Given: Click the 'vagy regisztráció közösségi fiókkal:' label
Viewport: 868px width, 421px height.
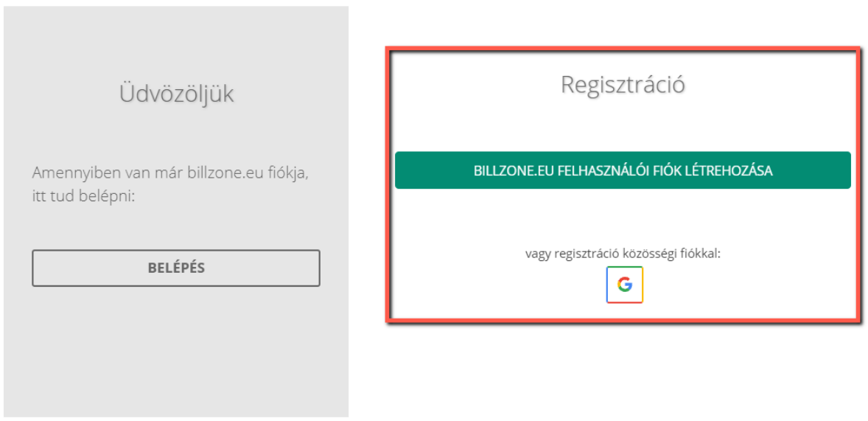Looking at the screenshot, I should 623,254.
